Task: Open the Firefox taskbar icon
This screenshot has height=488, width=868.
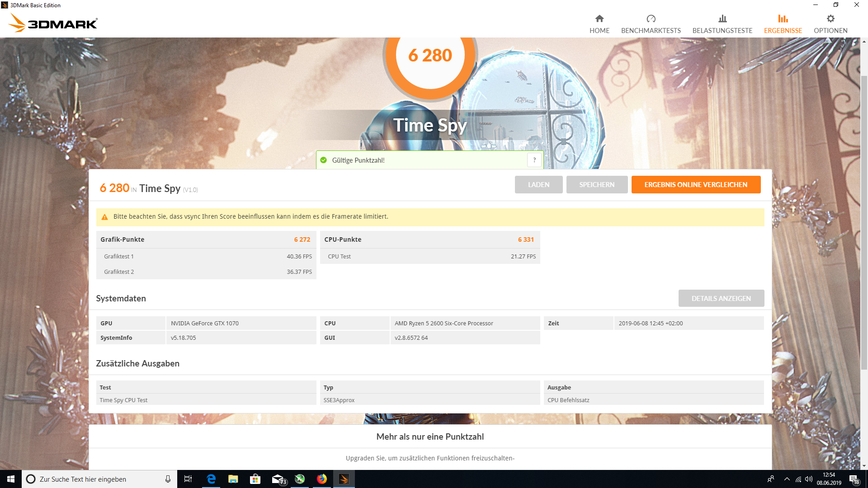Action: [322, 479]
